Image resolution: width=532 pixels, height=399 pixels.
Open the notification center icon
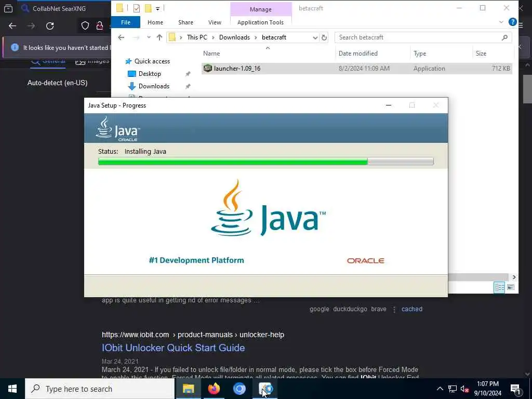[x=515, y=389]
